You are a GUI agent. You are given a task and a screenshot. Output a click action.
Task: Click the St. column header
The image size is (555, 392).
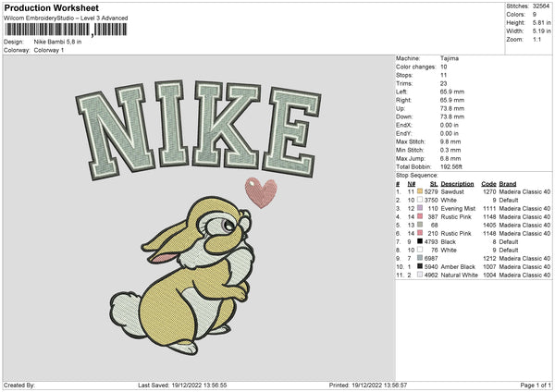click(434, 183)
